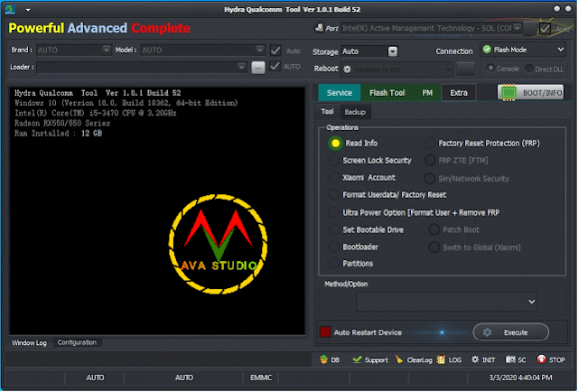
Task: Click the date and time in status bar
Action: 520,378
